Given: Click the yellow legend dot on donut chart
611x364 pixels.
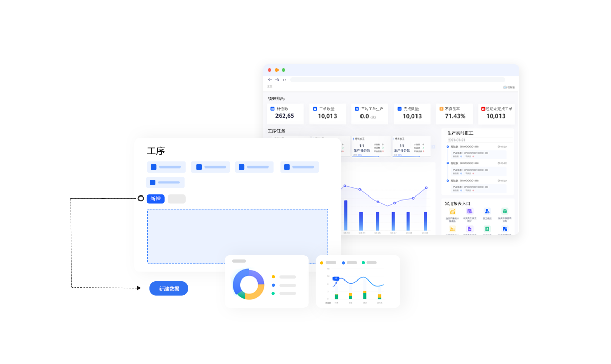Looking at the screenshot, I should pyautogui.click(x=273, y=277).
